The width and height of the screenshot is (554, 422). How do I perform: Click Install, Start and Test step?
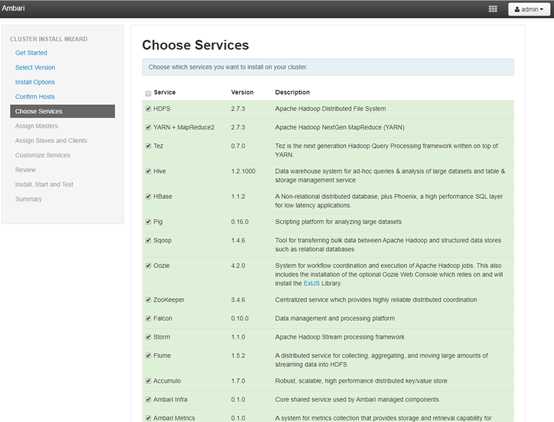click(44, 184)
